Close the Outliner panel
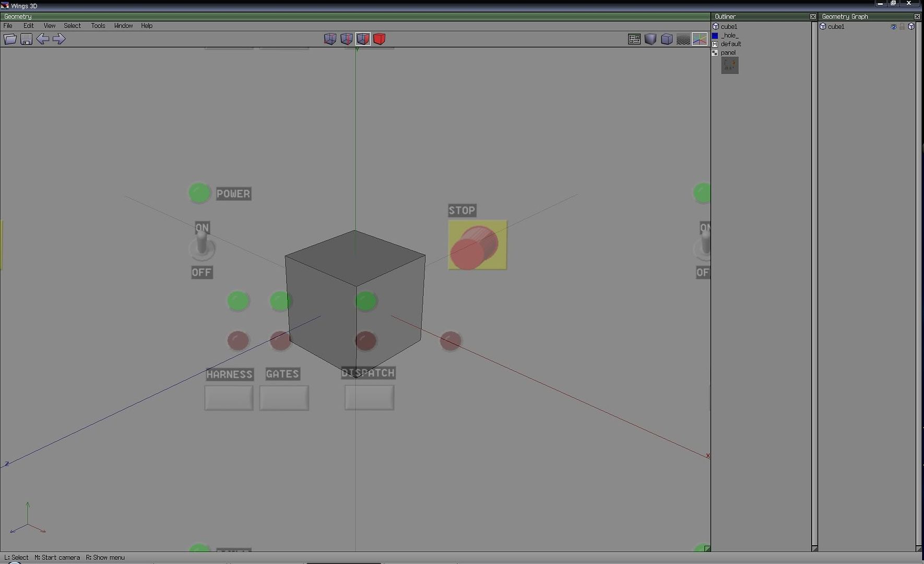 [813, 17]
